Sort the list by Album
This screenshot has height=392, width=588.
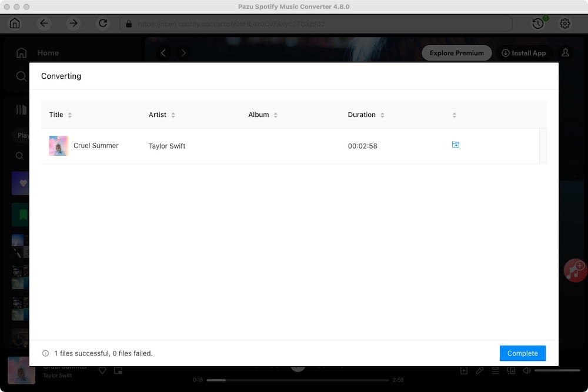pos(275,115)
